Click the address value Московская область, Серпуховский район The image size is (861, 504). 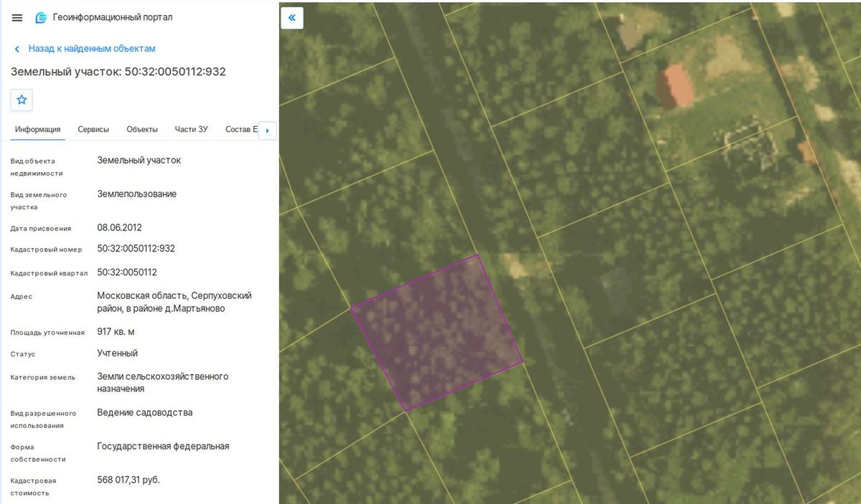click(x=174, y=302)
